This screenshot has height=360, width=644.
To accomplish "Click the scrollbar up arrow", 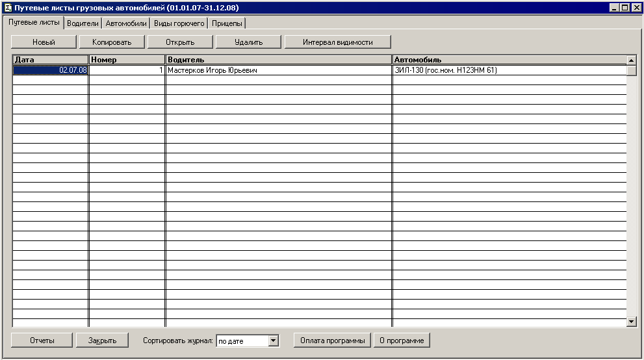I will click(x=631, y=60).
